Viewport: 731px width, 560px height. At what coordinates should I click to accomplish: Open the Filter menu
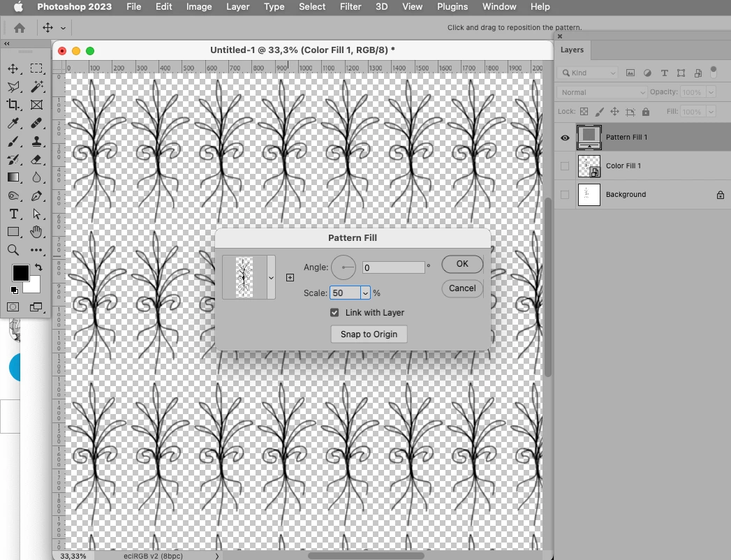point(350,6)
